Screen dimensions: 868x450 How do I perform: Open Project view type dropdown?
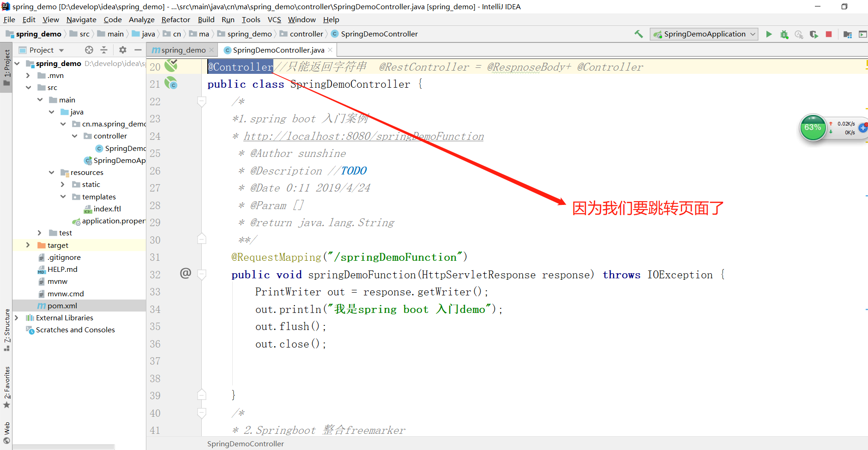61,50
